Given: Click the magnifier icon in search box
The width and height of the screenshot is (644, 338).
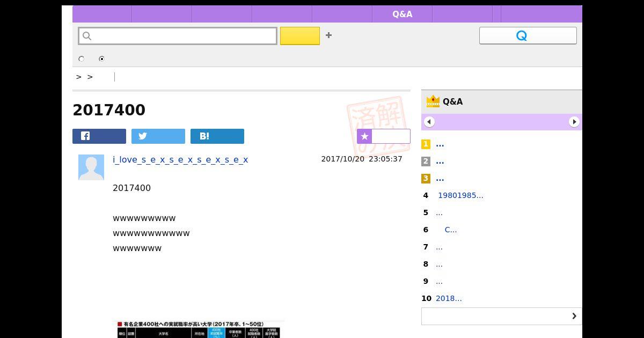Looking at the screenshot, I should coord(87,36).
